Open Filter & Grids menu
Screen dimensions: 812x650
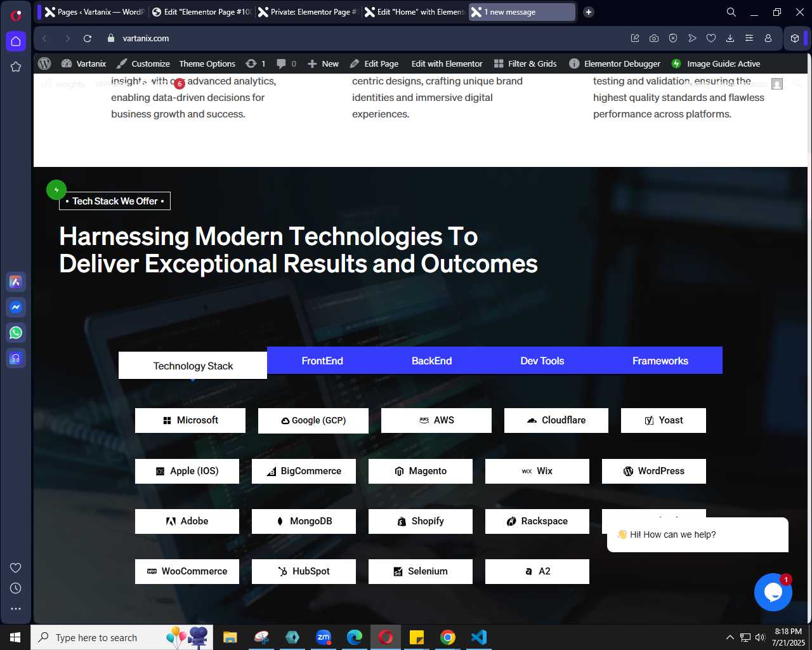coord(525,63)
